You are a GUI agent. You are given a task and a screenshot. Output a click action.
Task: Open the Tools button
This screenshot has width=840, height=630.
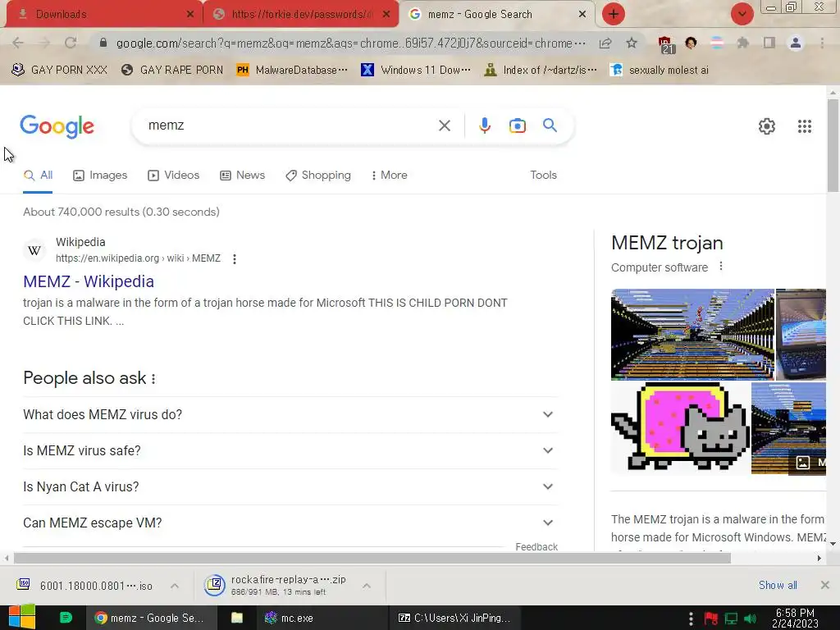click(543, 176)
